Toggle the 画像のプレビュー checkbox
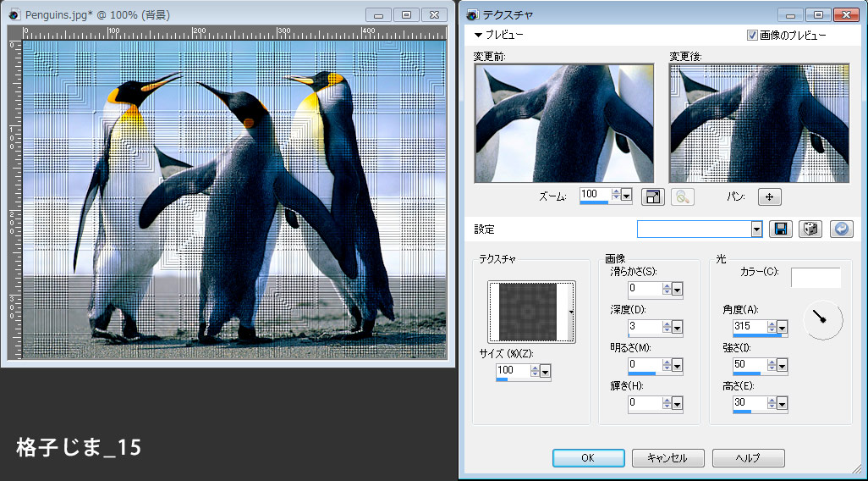Image resolution: width=868 pixels, height=481 pixels. 752,36
